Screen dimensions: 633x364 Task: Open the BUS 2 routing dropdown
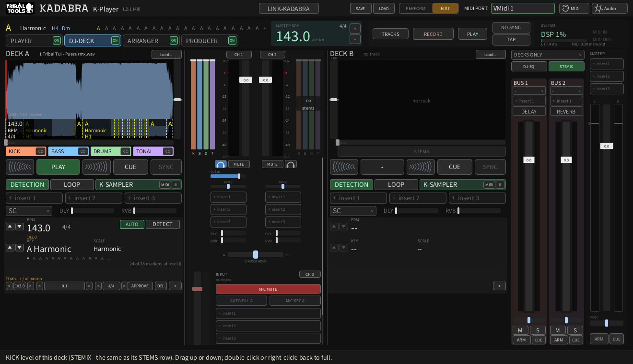pos(566,91)
